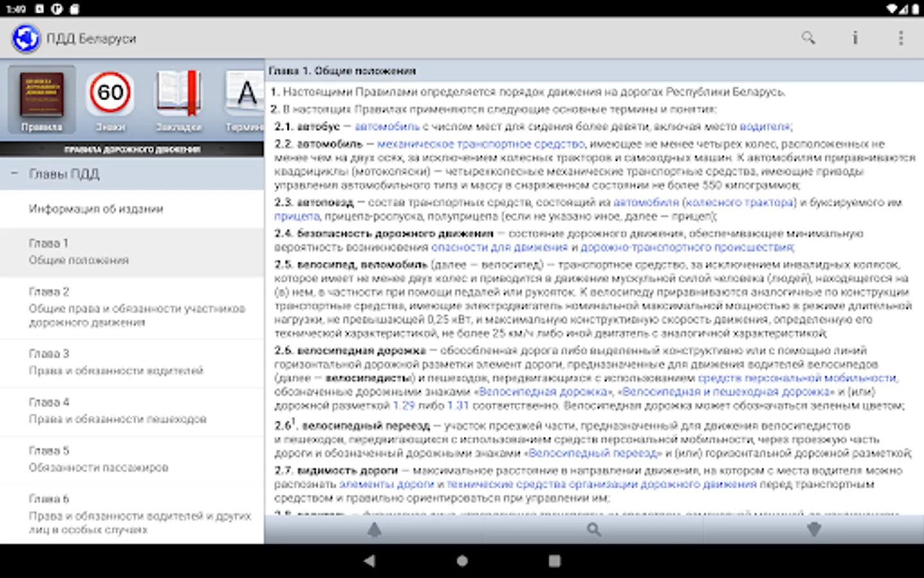
Task: Follow the прицепа link in 2.3
Action: coord(296,216)
